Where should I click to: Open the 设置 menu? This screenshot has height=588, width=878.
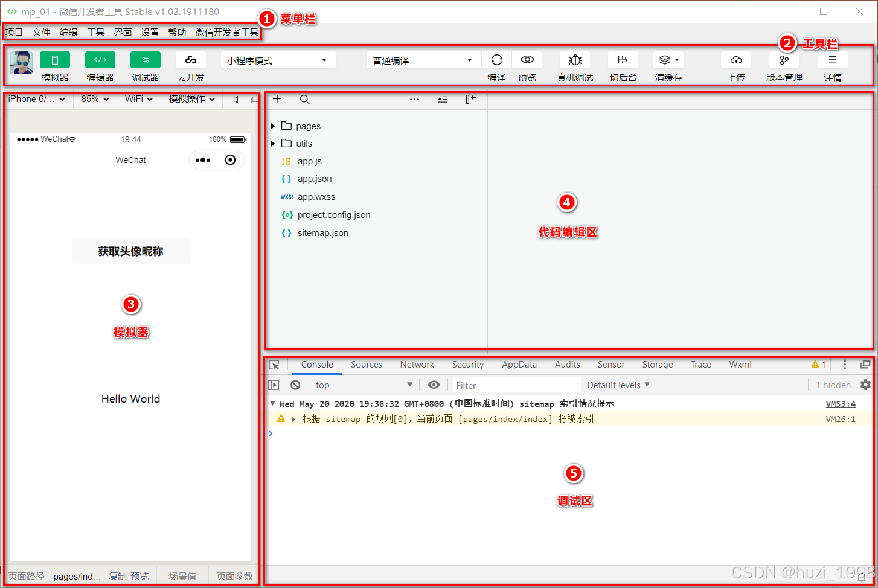tap(150, 33)
